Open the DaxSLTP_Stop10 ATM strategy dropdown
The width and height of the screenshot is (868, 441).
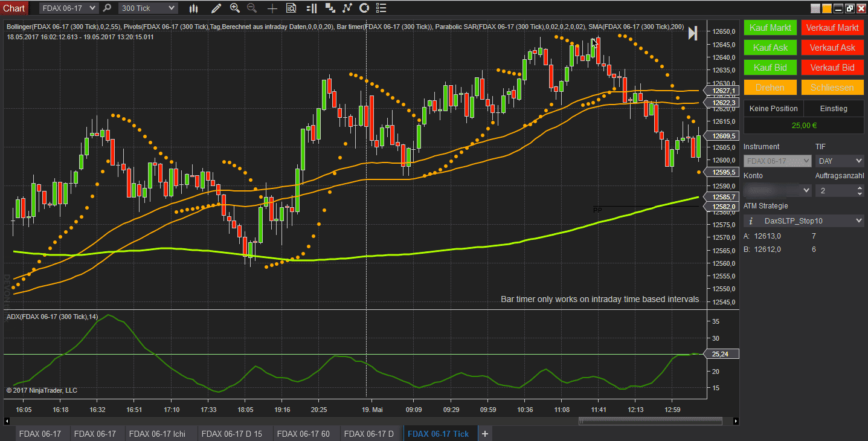coord(803,221)
